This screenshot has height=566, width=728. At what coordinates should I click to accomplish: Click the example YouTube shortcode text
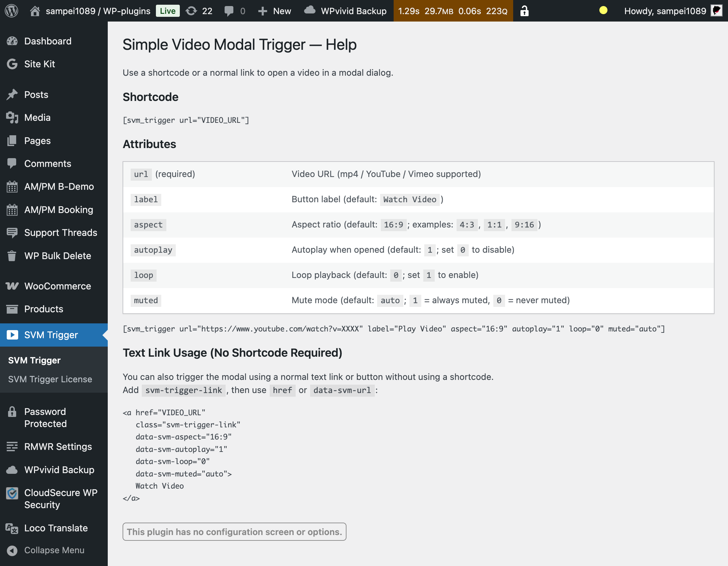pos(394,329)
